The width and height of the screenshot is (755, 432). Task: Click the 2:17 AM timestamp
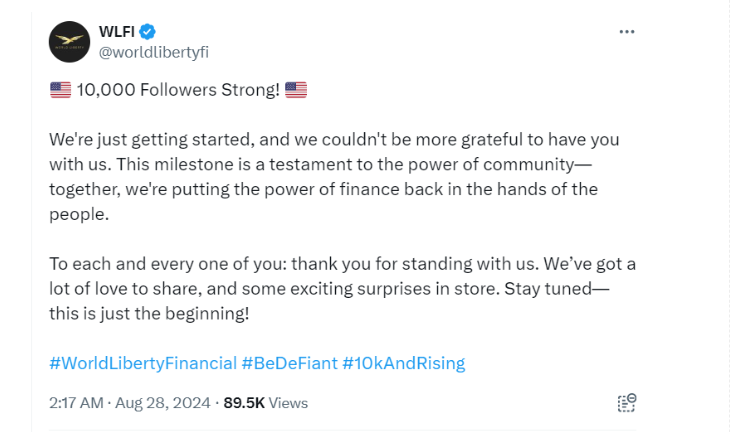pyautogui.click(x=76, y=403)
